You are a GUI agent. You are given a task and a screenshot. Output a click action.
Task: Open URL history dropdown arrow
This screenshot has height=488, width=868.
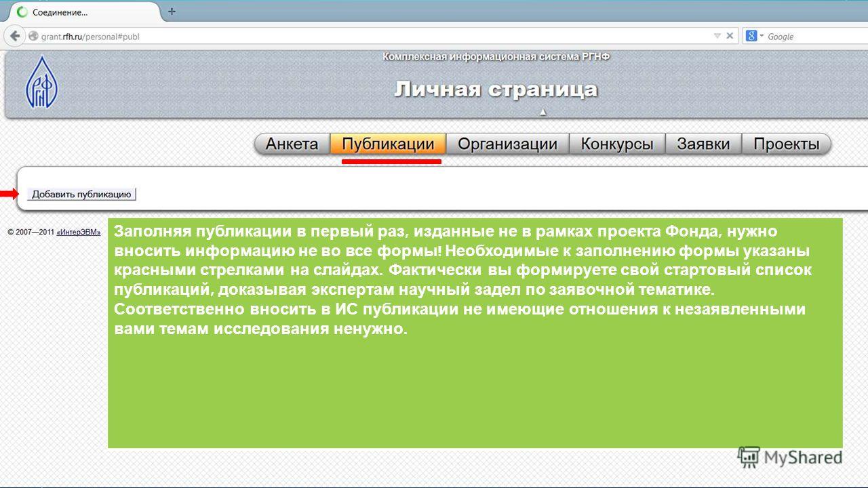point(717,36)
